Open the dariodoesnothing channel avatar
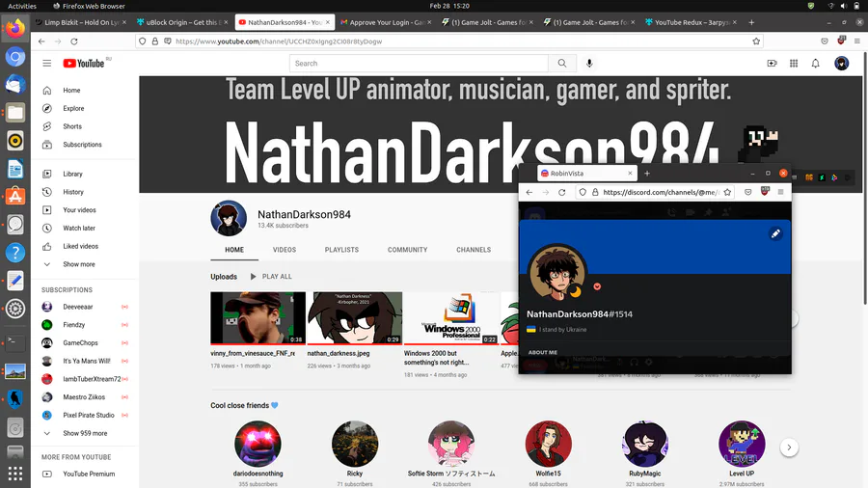Viewport: 868px width, 488px height. click(x=258, y=444)
